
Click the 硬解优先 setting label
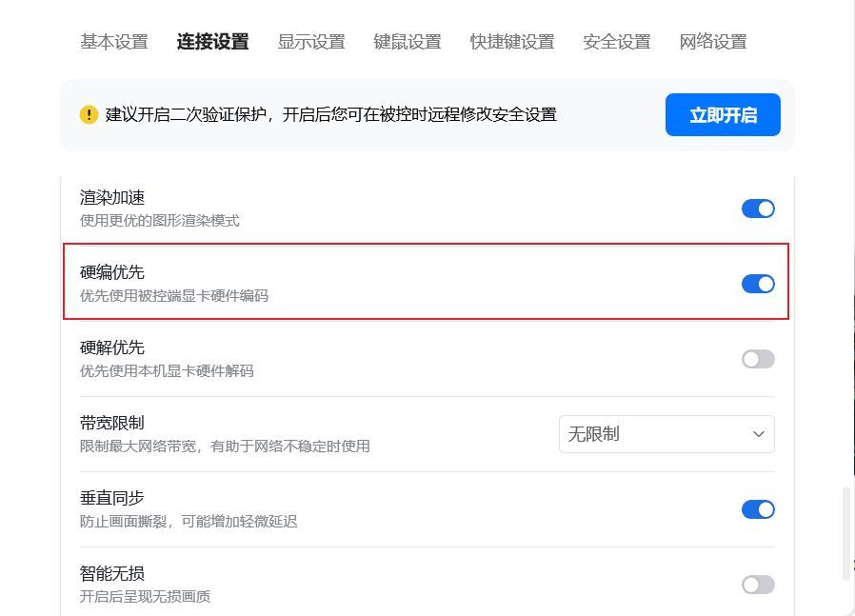click(x=112, y=348)
